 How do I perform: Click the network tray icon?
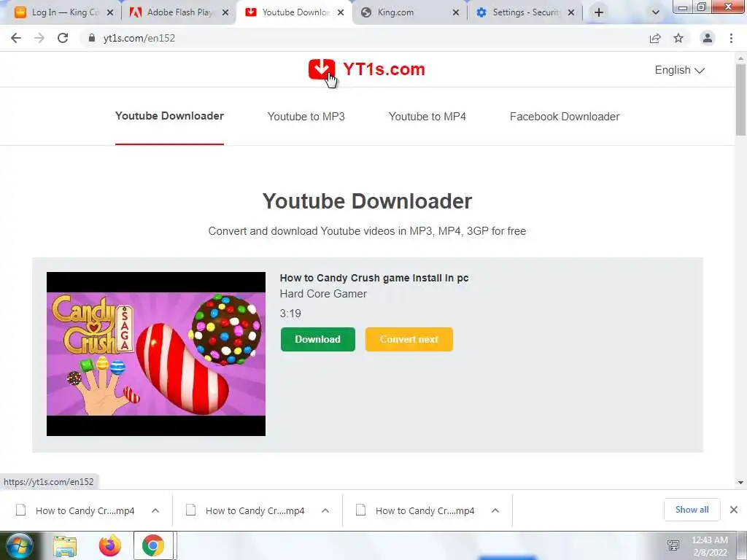tap(673, 545)
